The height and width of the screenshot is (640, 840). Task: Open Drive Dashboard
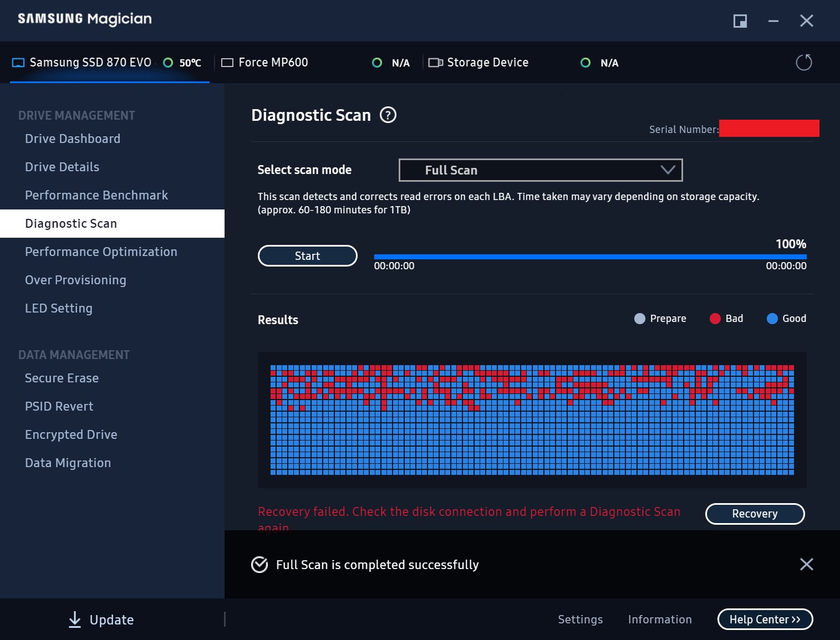click(x=73, y=139)
